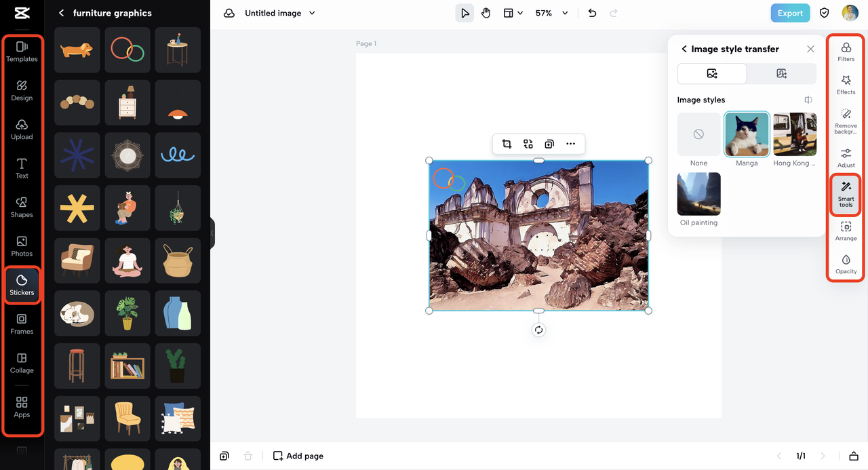Toggle the compare icon beside Image styles
The height and width of the screenshot is (470, 868).
point(808,100)
